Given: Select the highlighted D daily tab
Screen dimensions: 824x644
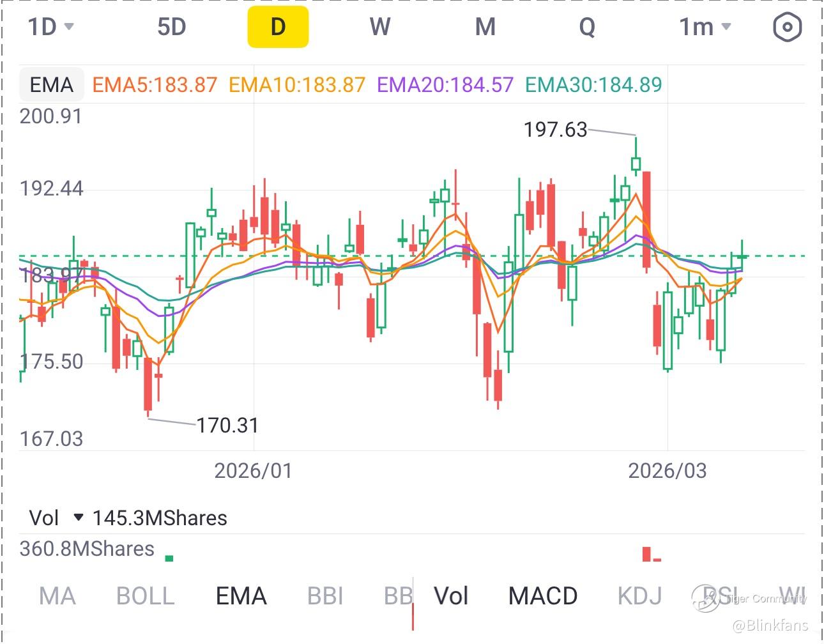Looking at the screenshot, I should coord(278,27).
